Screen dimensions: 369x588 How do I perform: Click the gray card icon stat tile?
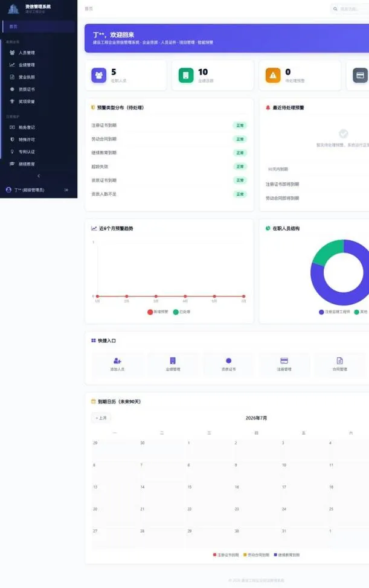point(360,75)
